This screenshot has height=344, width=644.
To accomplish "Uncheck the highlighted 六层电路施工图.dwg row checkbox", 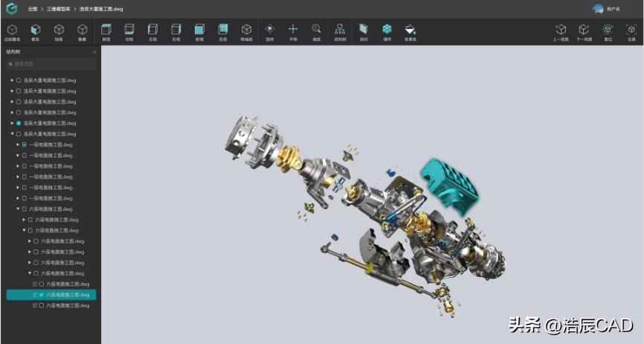I will (42, 295).
